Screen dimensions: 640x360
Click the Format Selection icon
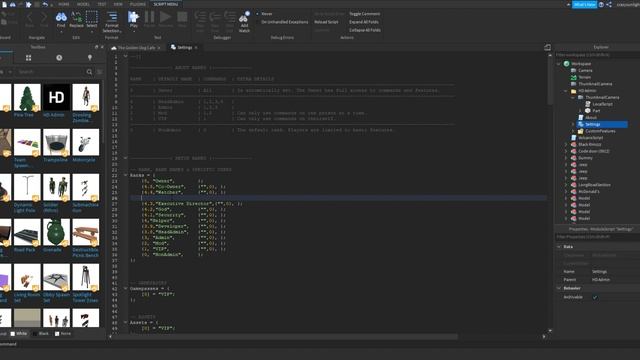(x=112, y=17)
